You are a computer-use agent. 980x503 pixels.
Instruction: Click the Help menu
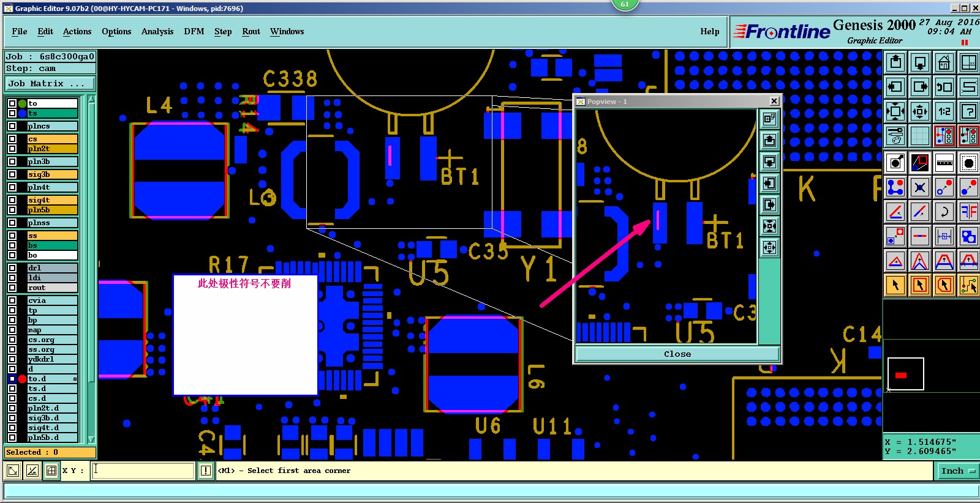click(x=710, y=32)
